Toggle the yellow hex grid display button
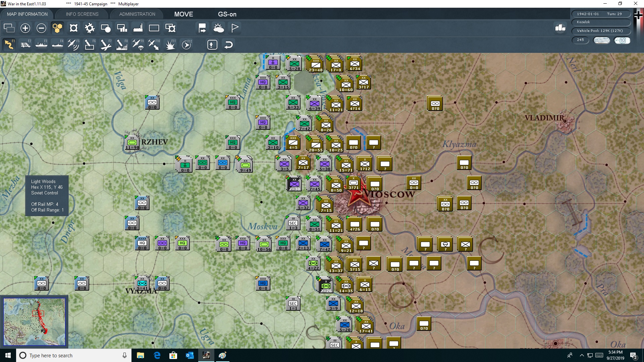Viewport: 644px width, 362px height. (x=57, y=28)
